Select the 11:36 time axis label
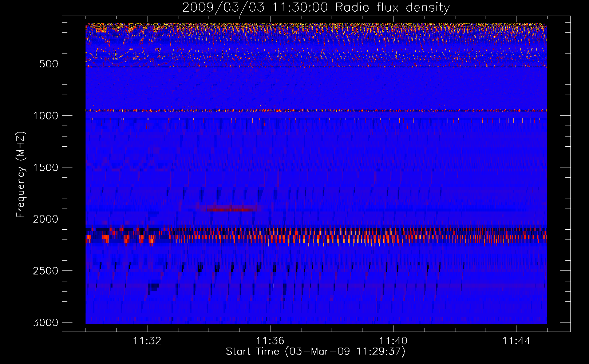The width and height of the screenshot is (589, 364). [x=270, y=341]
